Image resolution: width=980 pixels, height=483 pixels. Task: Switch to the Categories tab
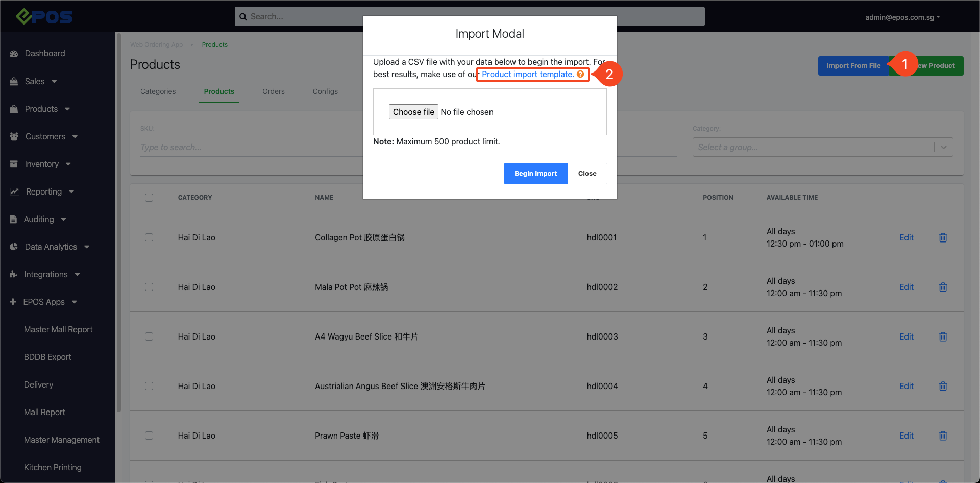point(158,91)
